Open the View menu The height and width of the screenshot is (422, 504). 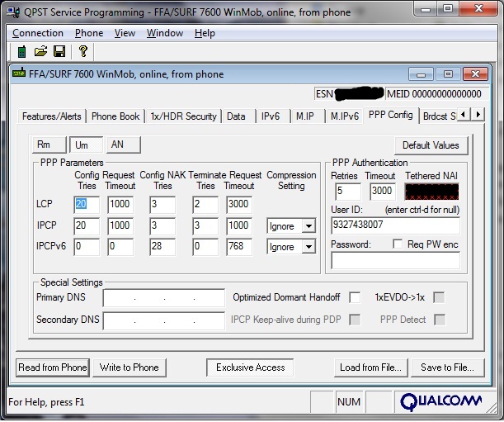click(125, 33)
